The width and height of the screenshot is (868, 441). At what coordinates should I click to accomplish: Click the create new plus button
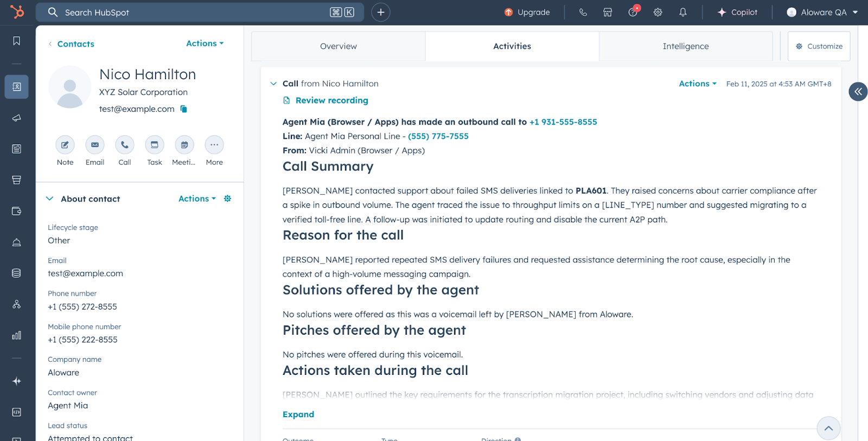point(381,12)
